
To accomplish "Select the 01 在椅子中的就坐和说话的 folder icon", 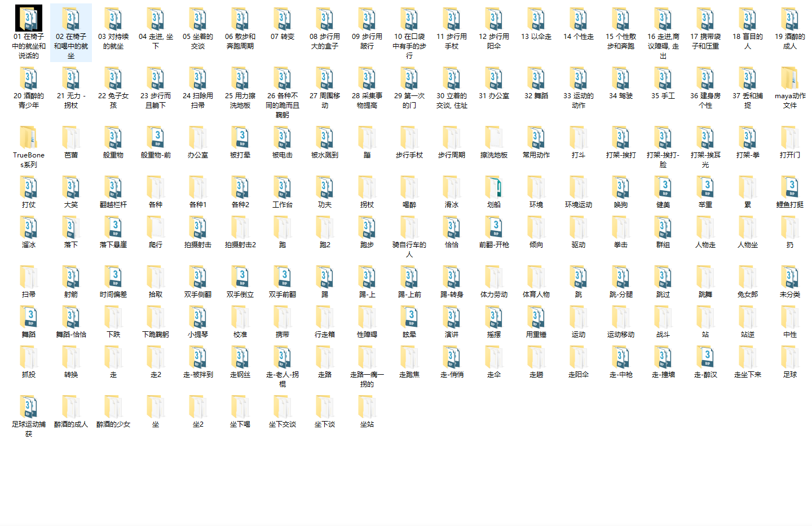I will pyautogui.click(x=29, y=18).
